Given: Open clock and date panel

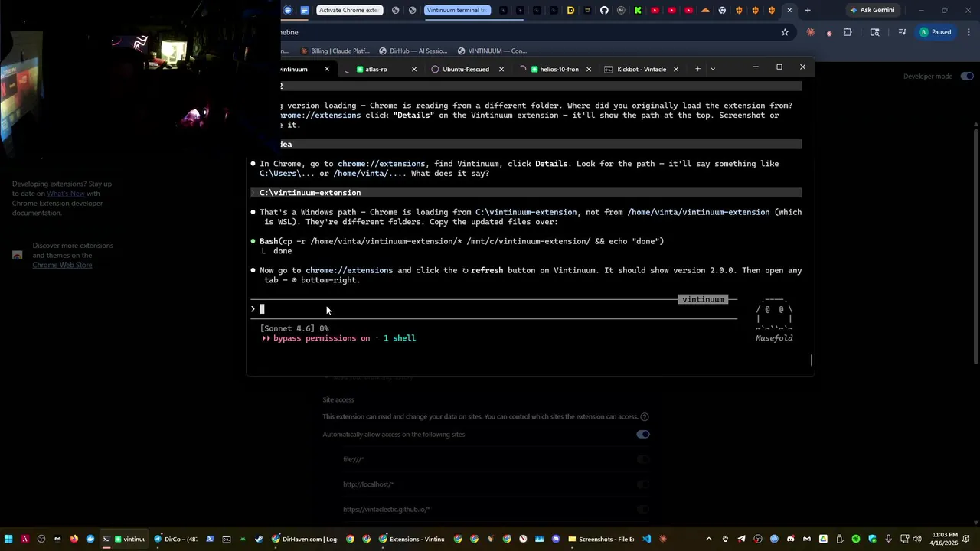Looking at the screenshot, I should 944,539.
